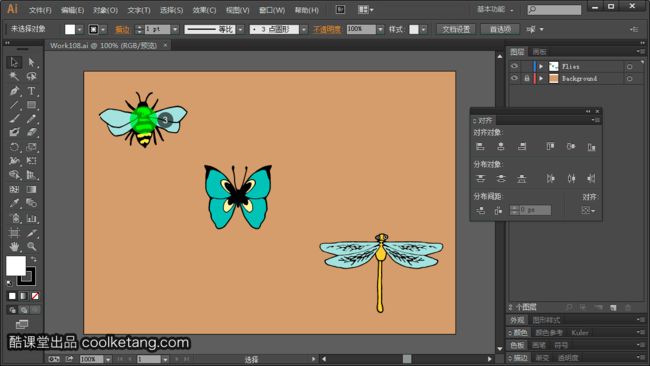Screen dimensions: 650x366
Task: Select the Eyedropper tool
Action: [15, 203]
